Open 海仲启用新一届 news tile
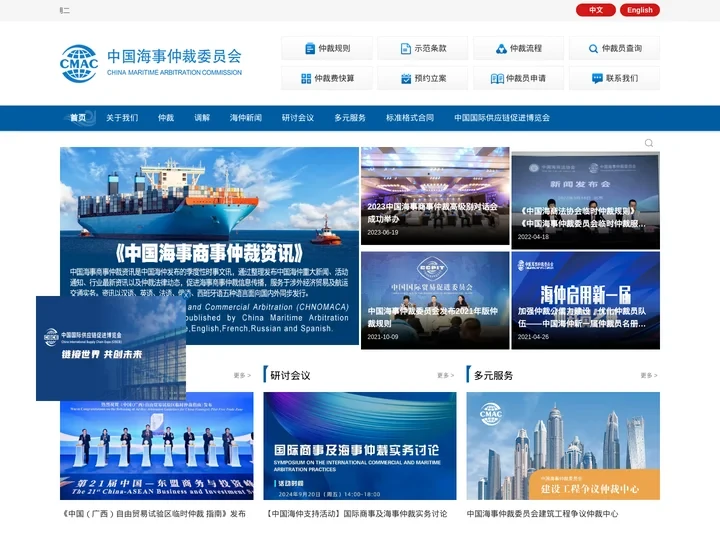 [x=585, y=300]
